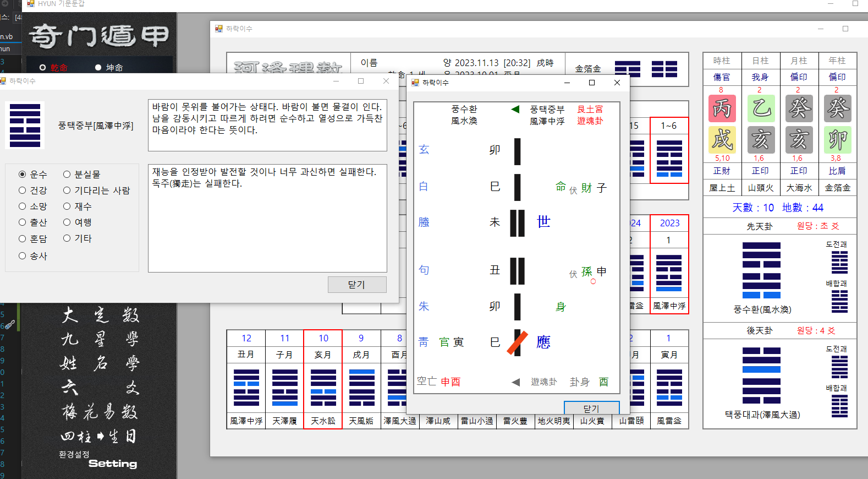
Task: Select the 건강 radio option
Action: click(x=33, y=190)
